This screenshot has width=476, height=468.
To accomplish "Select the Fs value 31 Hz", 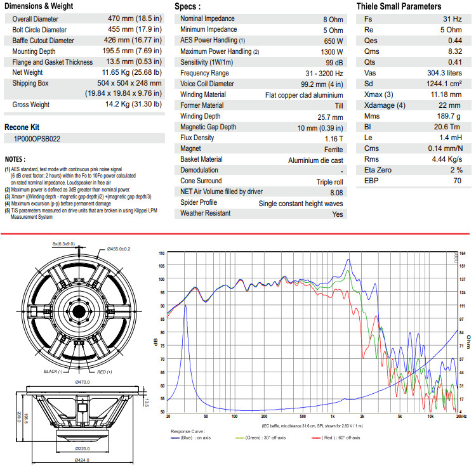I will pos(453,19).
